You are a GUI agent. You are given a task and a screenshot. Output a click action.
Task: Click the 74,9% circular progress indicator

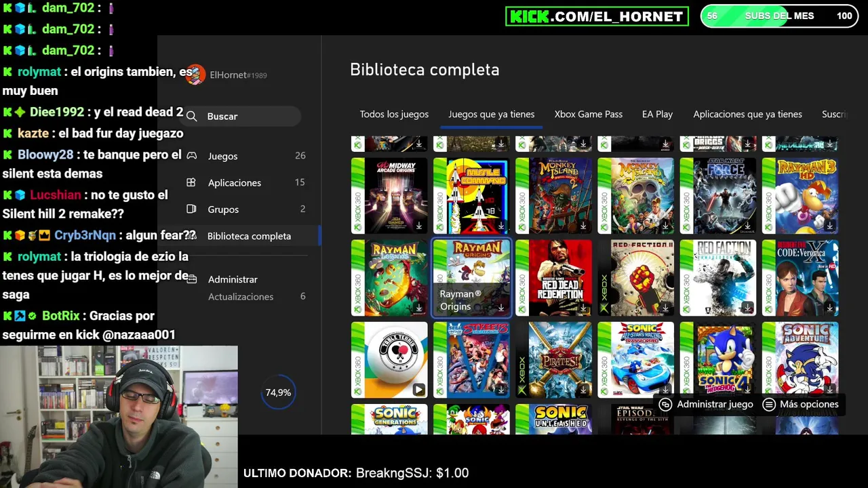[278, 392]
